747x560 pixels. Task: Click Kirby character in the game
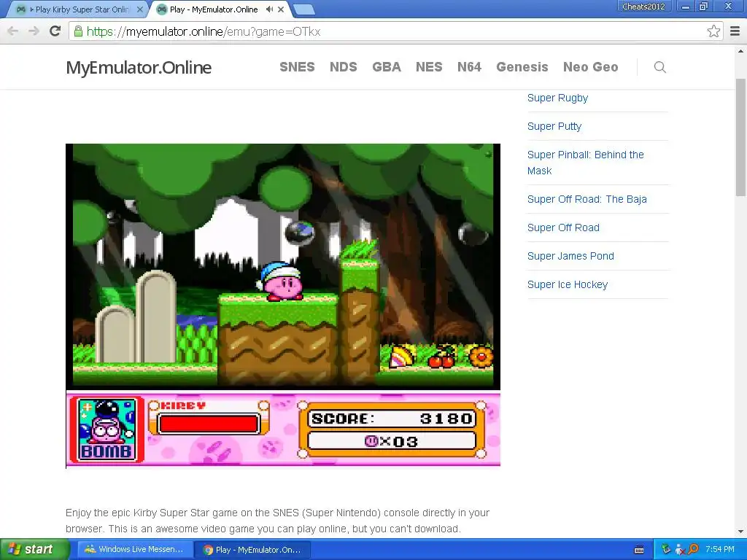click(x=281, y=282)
